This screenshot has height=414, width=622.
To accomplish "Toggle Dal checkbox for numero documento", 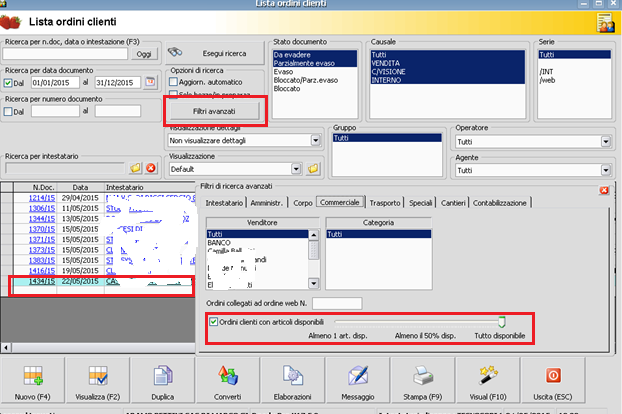I will tap(8, 111).
